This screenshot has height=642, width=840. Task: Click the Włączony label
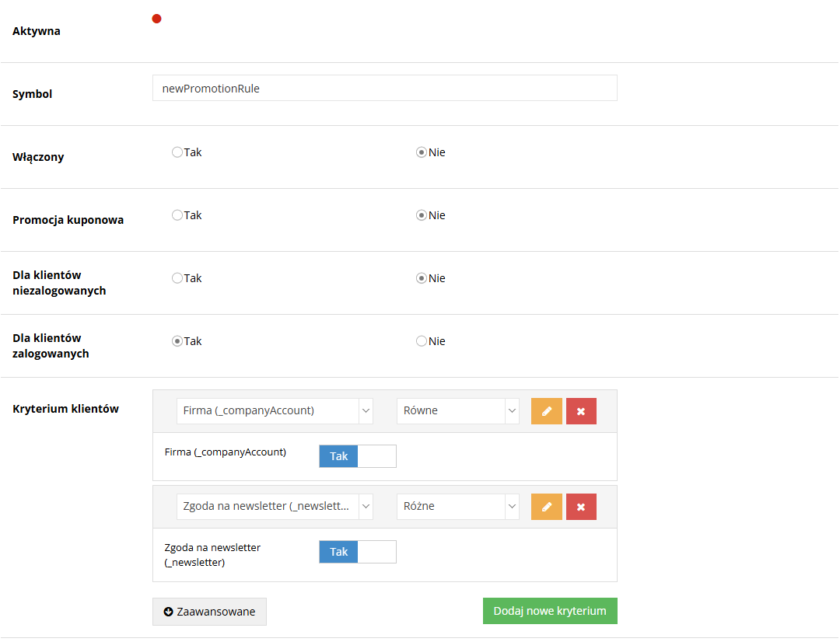[38, 158]
